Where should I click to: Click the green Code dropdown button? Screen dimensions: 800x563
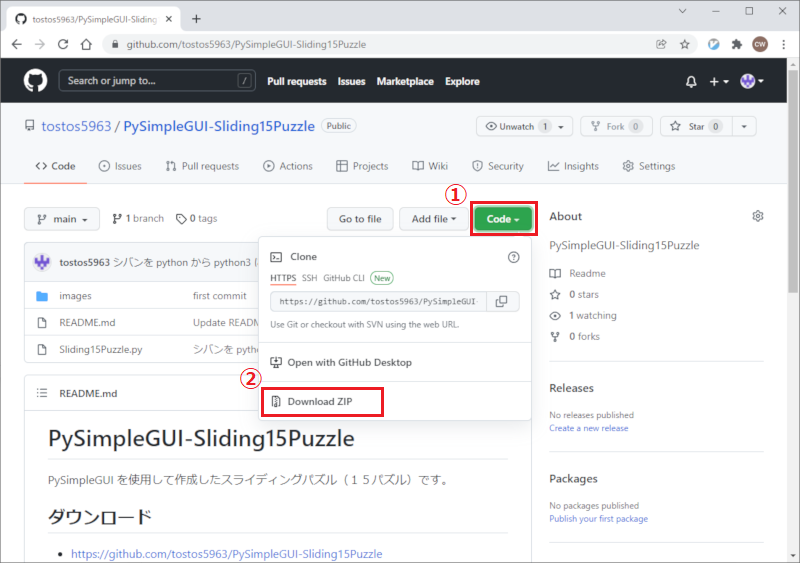tap(503, 219)
